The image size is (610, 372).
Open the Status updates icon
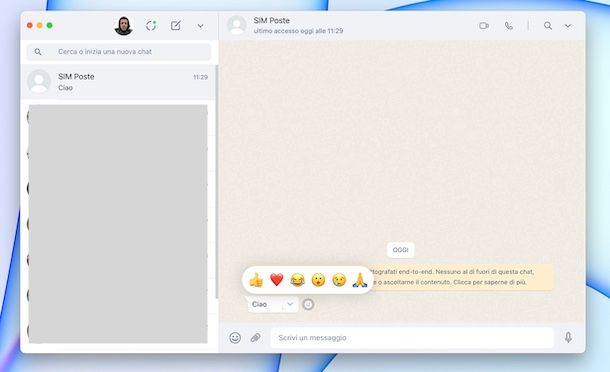(151, 26)
